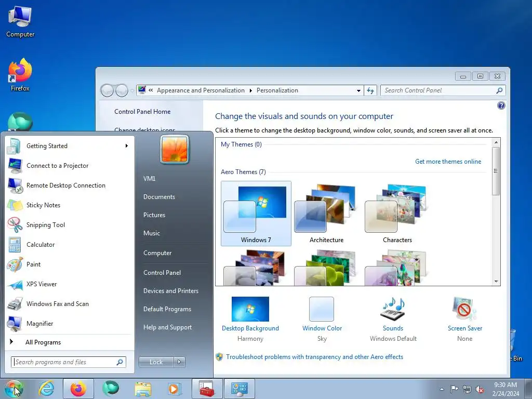Select the Architecture theme
This screenshot has width=532, height=399.
(x=326, y=214)
